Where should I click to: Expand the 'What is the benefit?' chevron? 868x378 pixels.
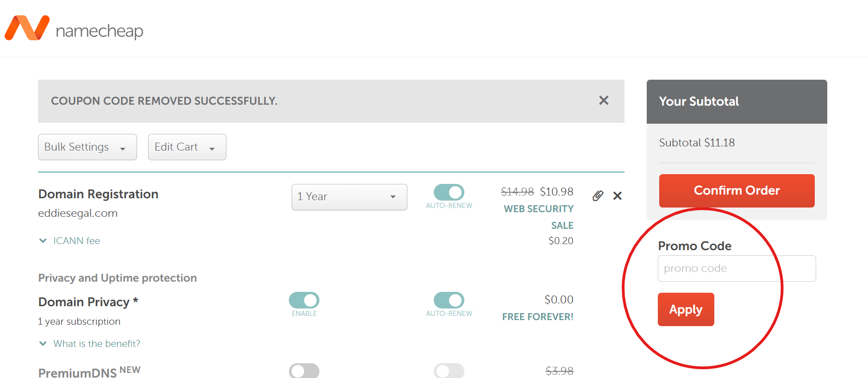point(43,344)
